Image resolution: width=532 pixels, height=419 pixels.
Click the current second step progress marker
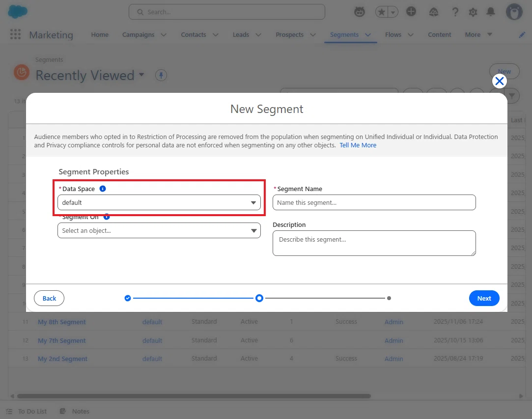259,298
